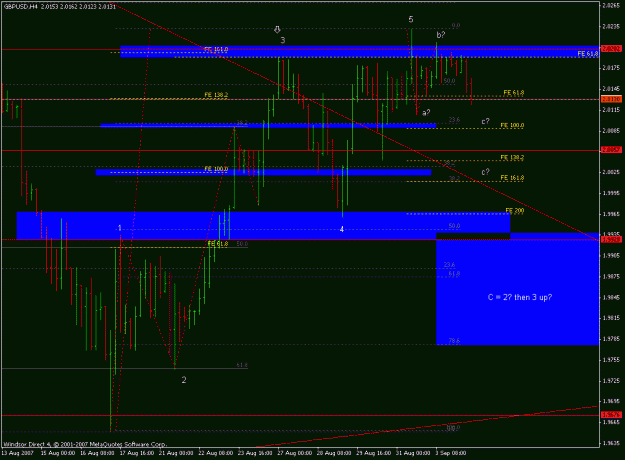
Task: Click the FE 200 expansion label
Action: (x=515, y=210)
